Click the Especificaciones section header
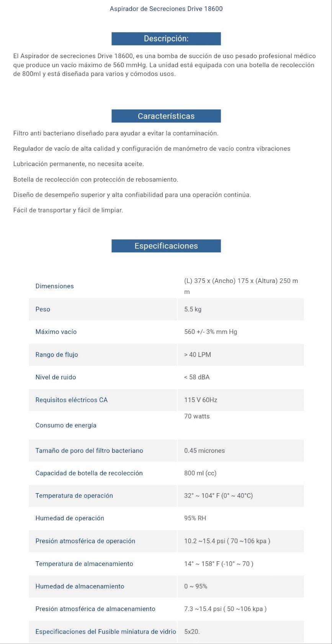 tap(166, 246)
